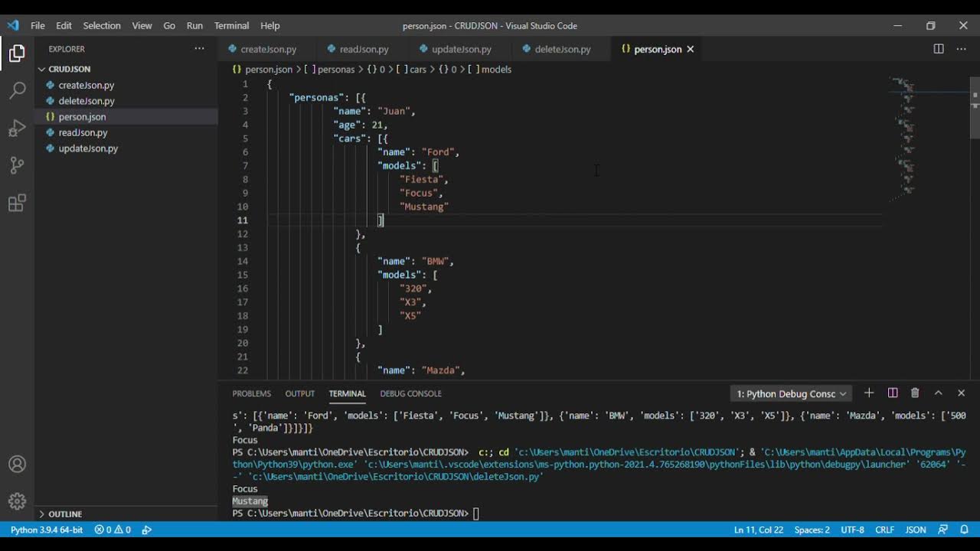Split the terminal panel
Screen dimensions: 980x551
point(893,393)
